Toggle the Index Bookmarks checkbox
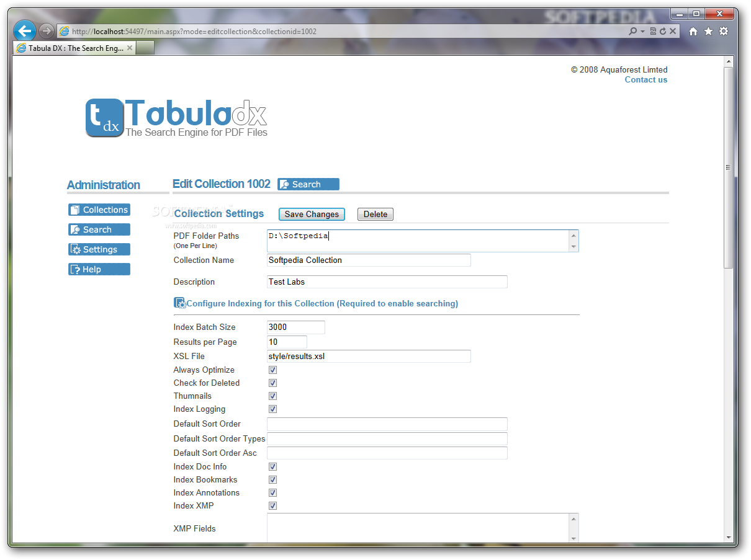The width and height of the screenshot is (751, 560). (272, 479)
